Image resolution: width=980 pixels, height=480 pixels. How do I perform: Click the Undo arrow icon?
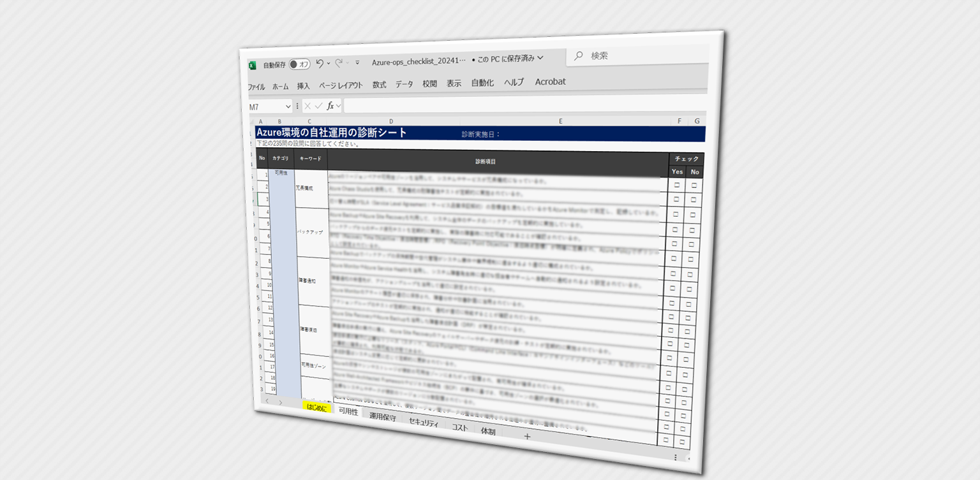tap(320, 63)
